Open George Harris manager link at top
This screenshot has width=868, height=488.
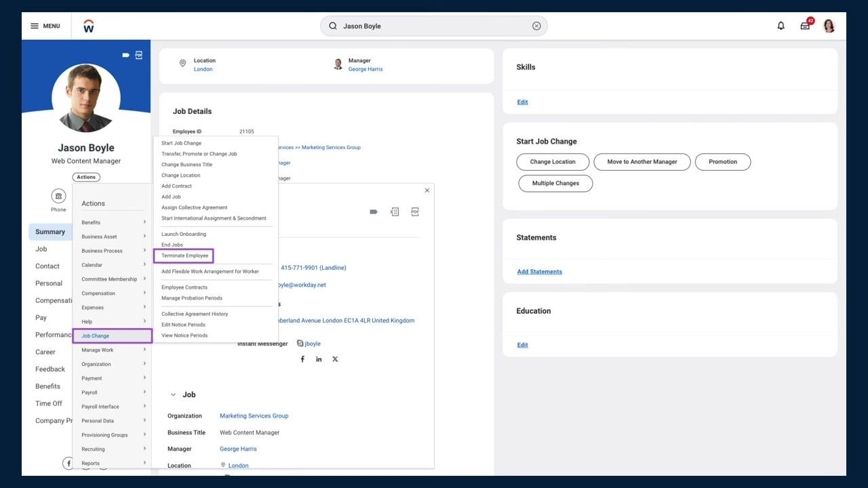366,69
